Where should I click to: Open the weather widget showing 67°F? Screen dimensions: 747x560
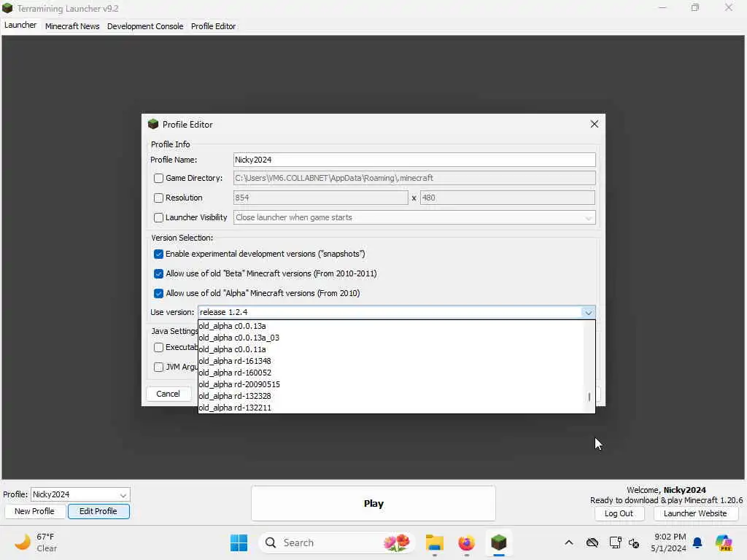pos(36,542)
